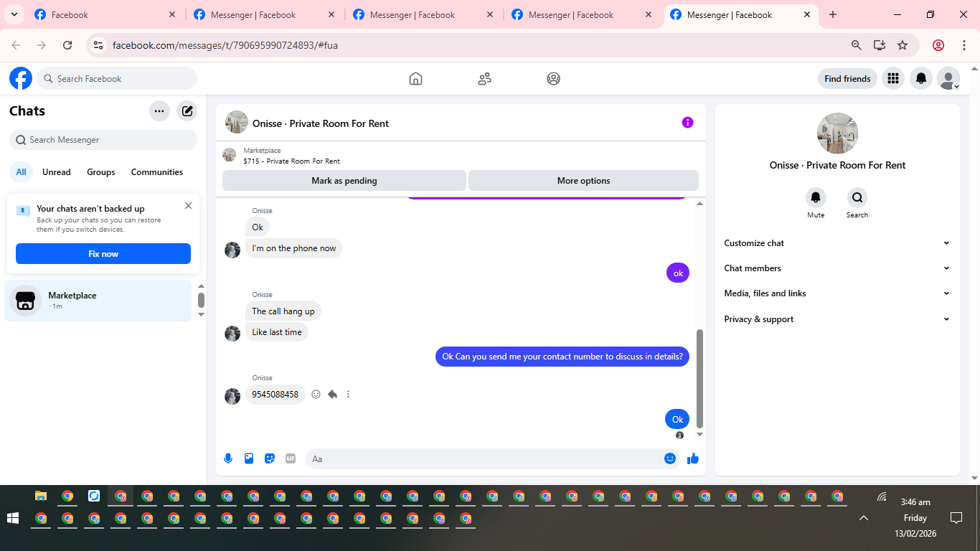
Task: Expand Media, files and links section
Action: [837, 293]
